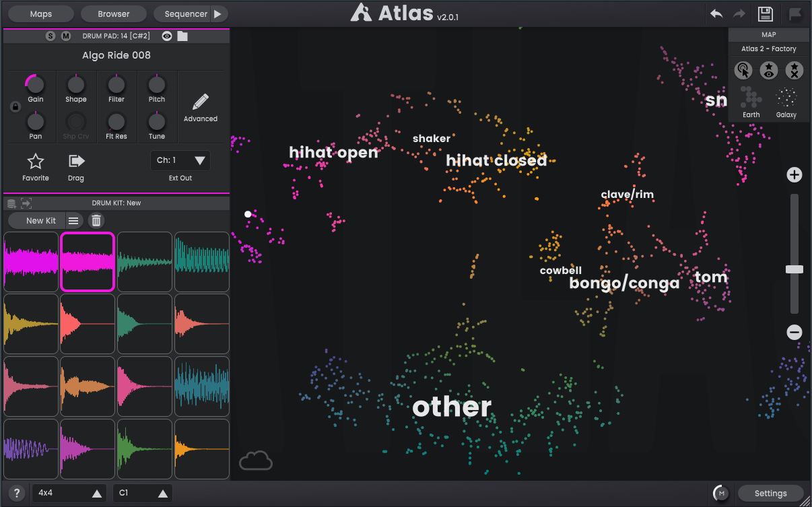Viewport: 812px width, 507px height.
Task: Switch map layout to Earth
Action: point(751,102)
